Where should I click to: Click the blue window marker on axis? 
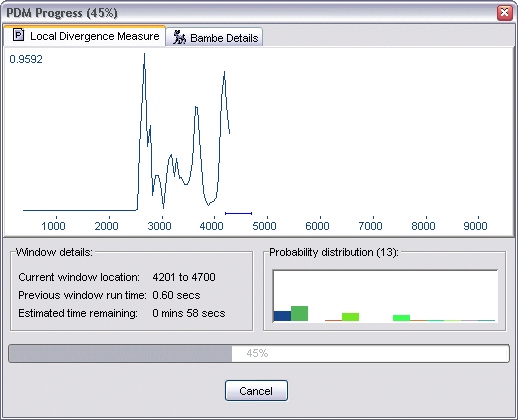[x=238, y=213]
